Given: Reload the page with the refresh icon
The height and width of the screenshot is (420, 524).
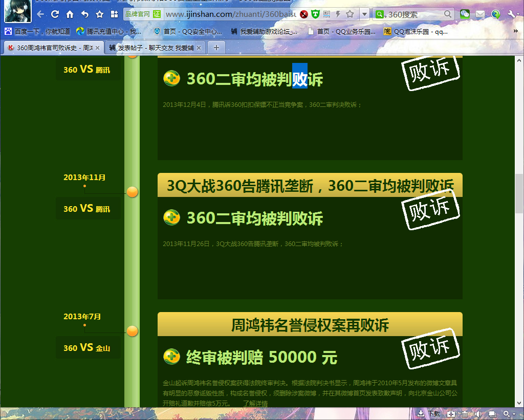Looking at the screenshot, I should 55,14.
